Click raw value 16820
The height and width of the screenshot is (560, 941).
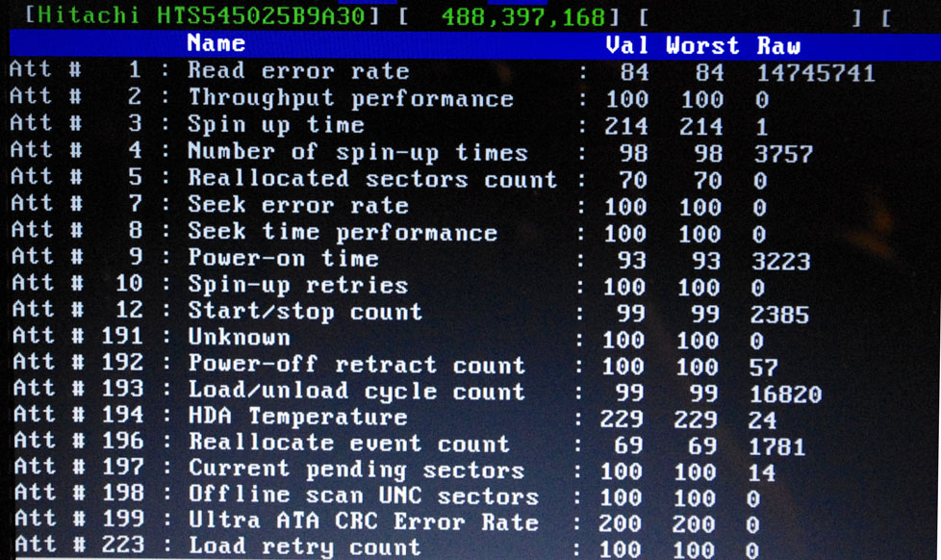[x=785, y=394]
